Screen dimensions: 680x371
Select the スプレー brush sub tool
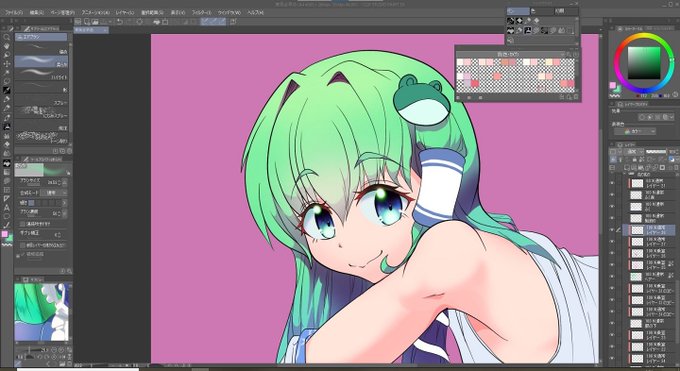pyautogui.click(x=42, y=99)
